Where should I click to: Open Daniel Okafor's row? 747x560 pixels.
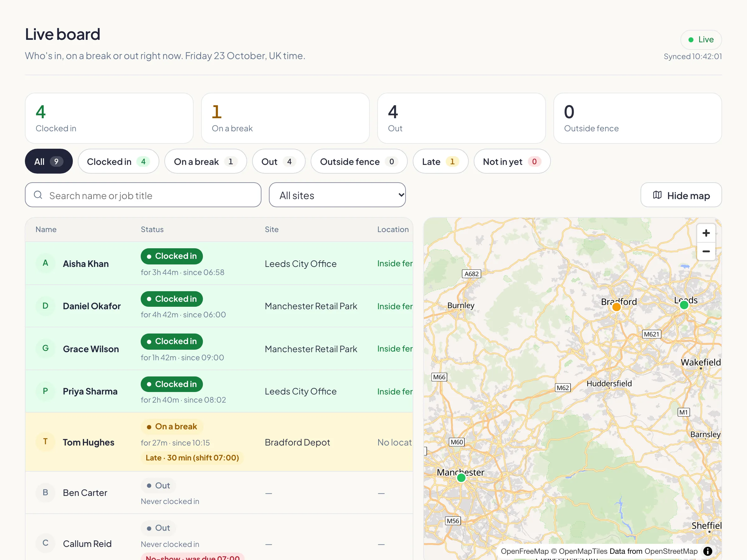click(x=219, y=306)
